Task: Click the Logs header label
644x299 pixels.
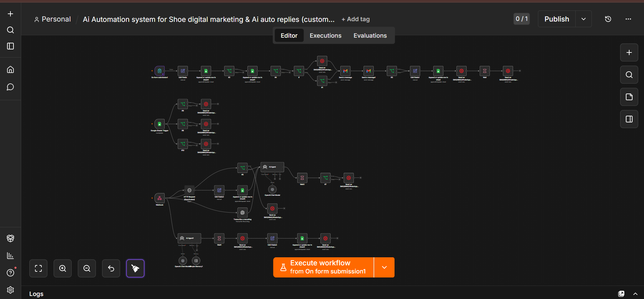Action: [x=36, y=294]
